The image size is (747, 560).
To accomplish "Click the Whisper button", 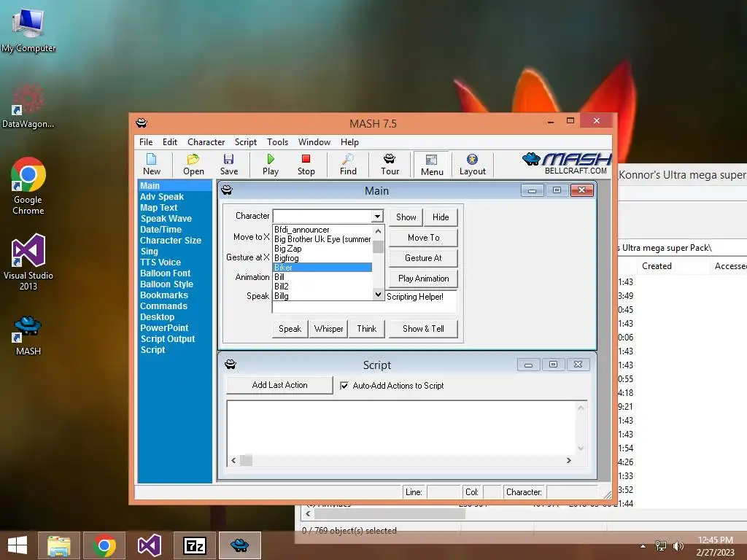I will 328,329.
